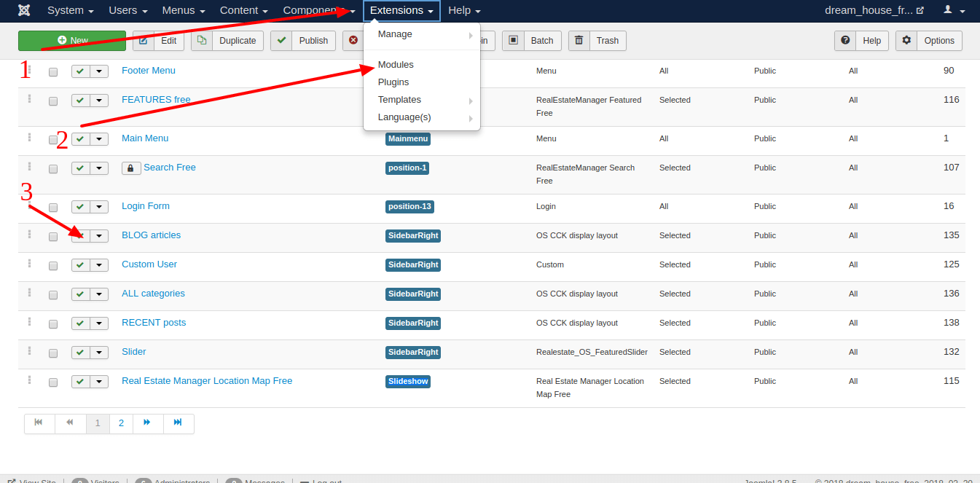Select the Footer Menu checkbox
Viewport: 980px width, 483px height.
[53, 72]
